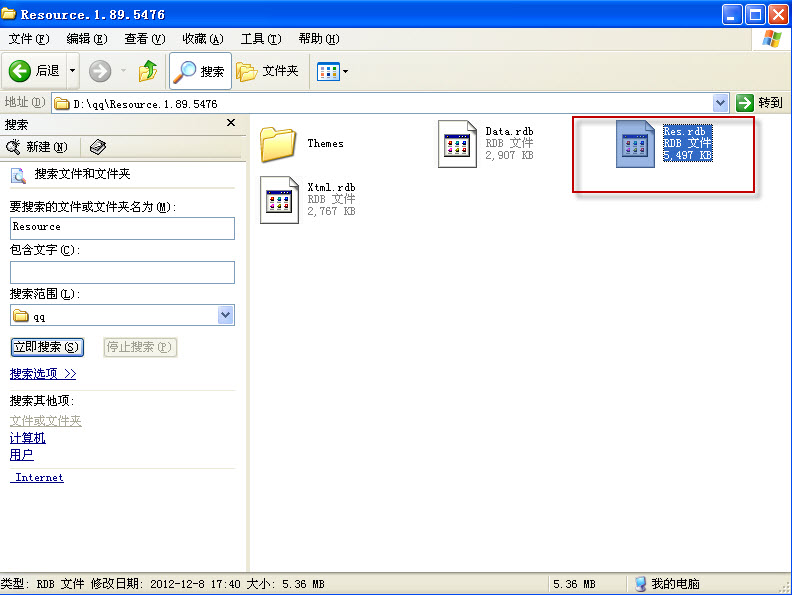Click the folder icon in address bar
The width and height of the screenshot is (792, 595).
(x=62, y=104)
